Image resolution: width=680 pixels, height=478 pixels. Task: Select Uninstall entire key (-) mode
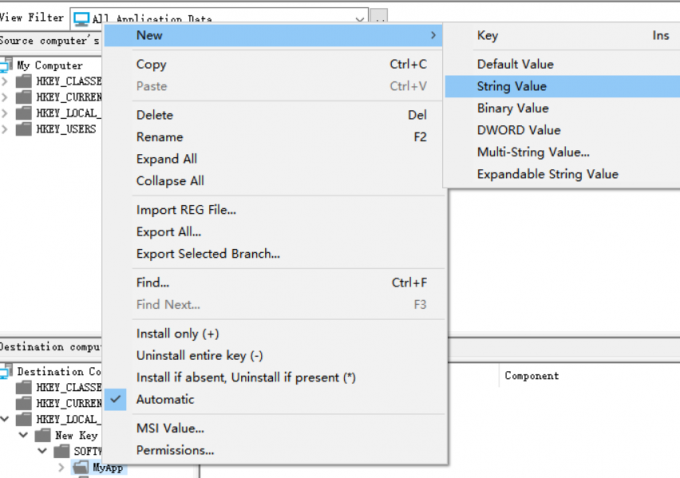click(x=199, y=355)
